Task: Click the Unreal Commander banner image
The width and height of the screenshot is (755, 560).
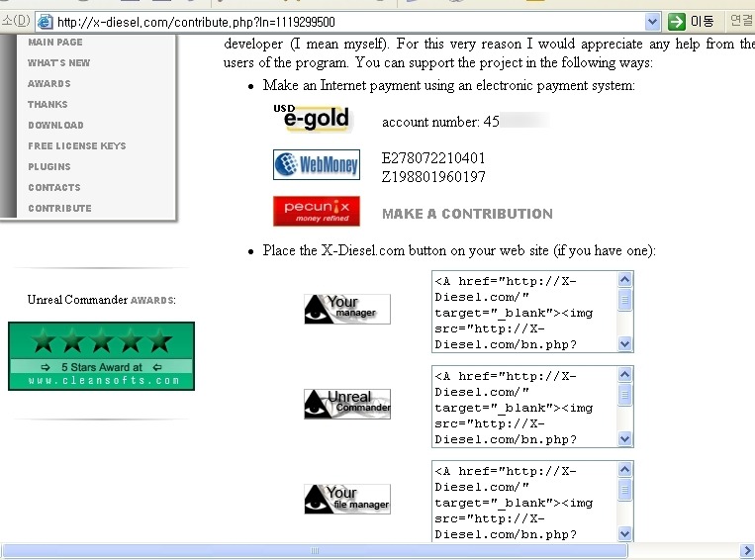Action: (346, 404)
